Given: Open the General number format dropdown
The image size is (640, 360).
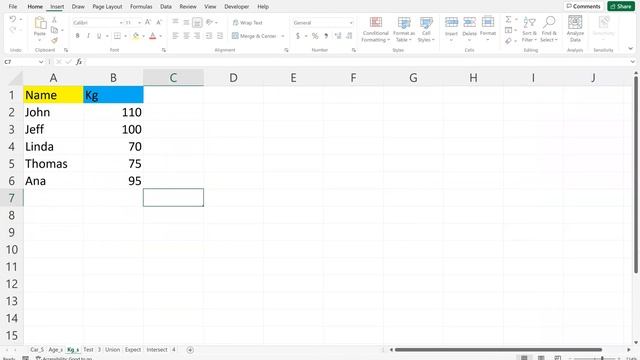Looking at the screenshot, I should pos(351,23).
